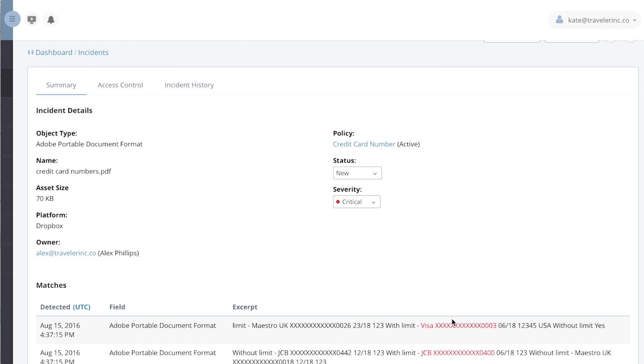Click the red Critical severity dot
The height and width of the screenshot is (364, 644).
tap(338, 202)
